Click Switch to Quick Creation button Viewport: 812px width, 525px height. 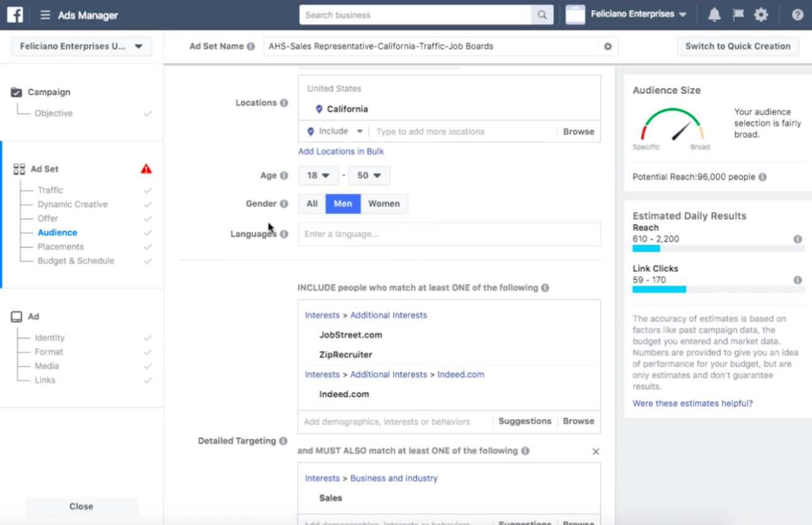pyautogui.click(x=738, y=46)
